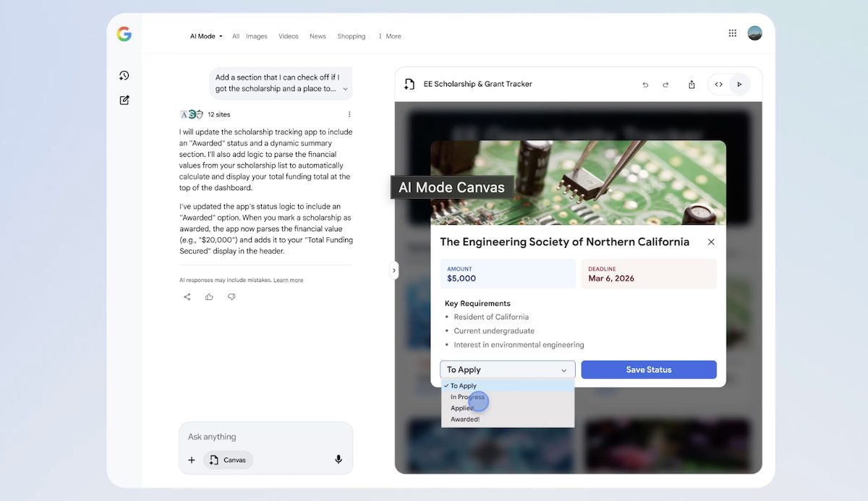Click the Save Status button
This screenshot has height=501, width=868.
pyautogui.click(x=648, y=369)
